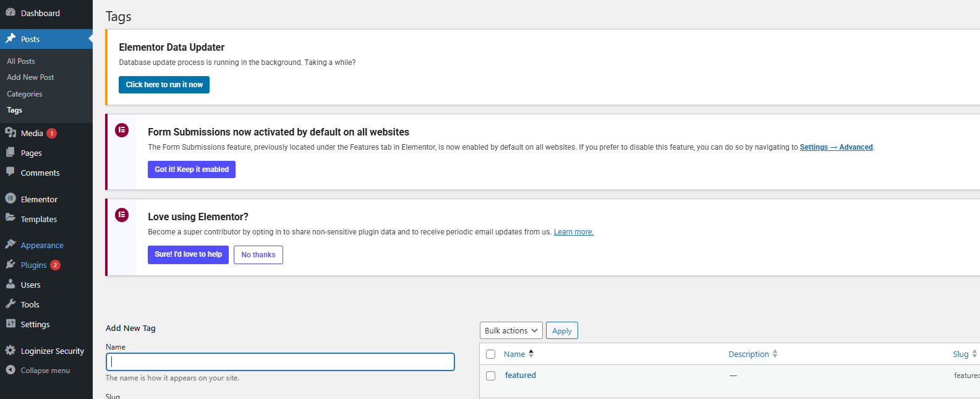
Task: Click the Collapse menu arrow icon
Action: pos(11,370)
